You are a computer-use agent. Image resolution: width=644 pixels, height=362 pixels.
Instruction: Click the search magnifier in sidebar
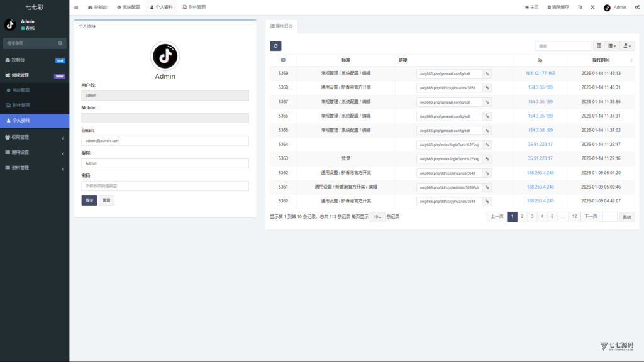[60, 43]
